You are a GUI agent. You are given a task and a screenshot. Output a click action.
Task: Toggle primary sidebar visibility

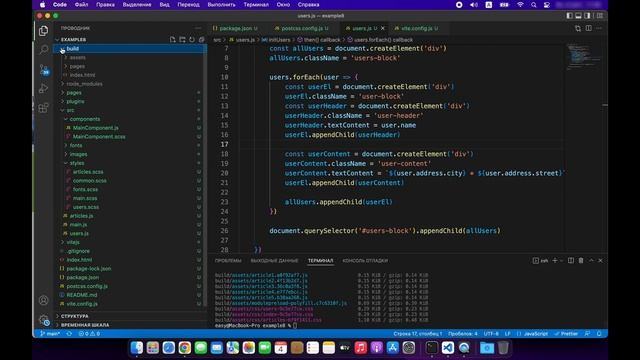click(569, 16)
